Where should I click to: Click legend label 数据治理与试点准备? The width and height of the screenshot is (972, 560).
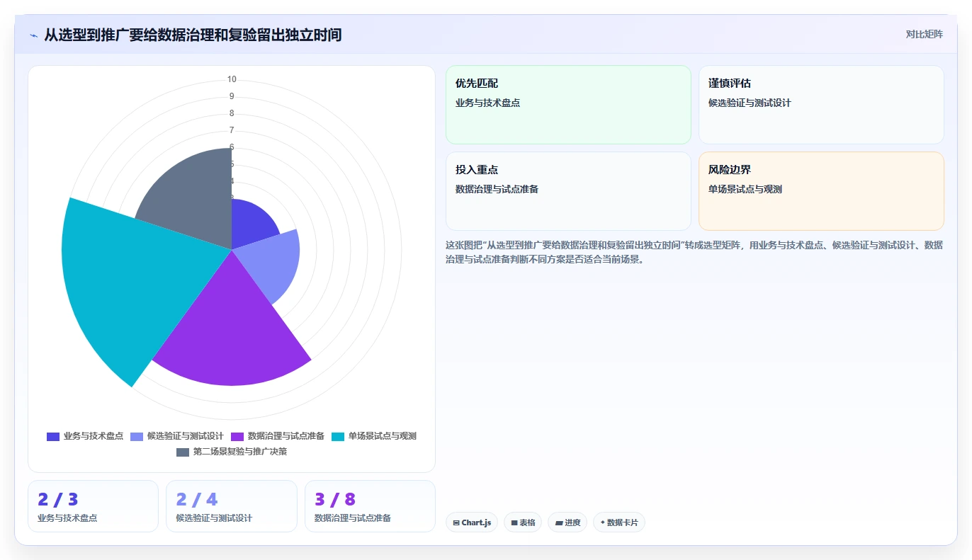point(286,436)
